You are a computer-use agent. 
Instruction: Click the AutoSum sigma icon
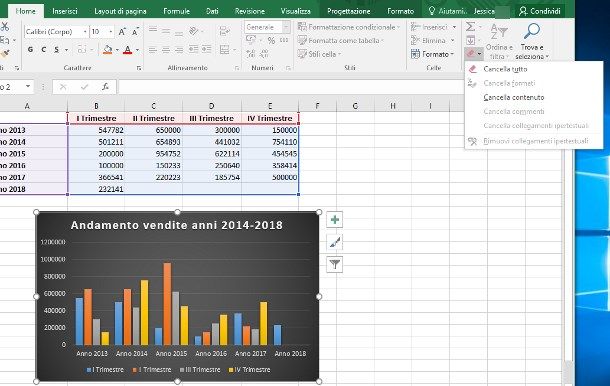click(470, 27)
